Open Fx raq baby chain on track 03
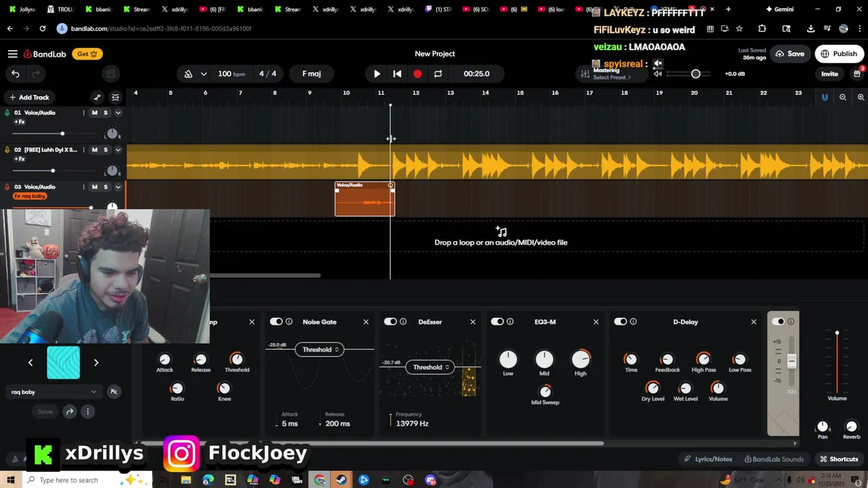 coord(30,196)
